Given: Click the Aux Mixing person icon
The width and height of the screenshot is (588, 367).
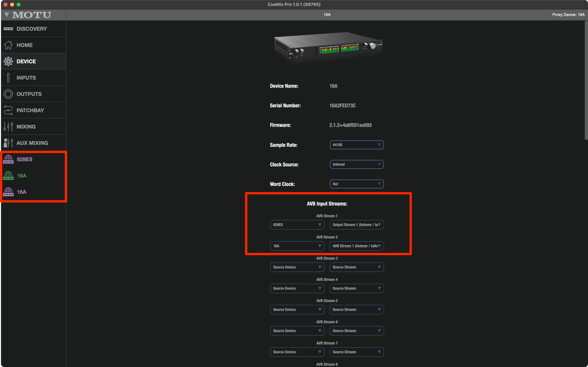Looking at the screenshot, I should [x=8, y=143].
